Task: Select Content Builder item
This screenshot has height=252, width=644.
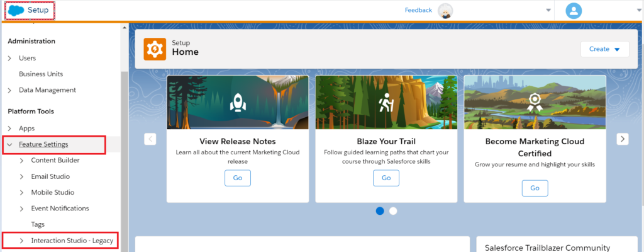Action: tap(55, 160)
